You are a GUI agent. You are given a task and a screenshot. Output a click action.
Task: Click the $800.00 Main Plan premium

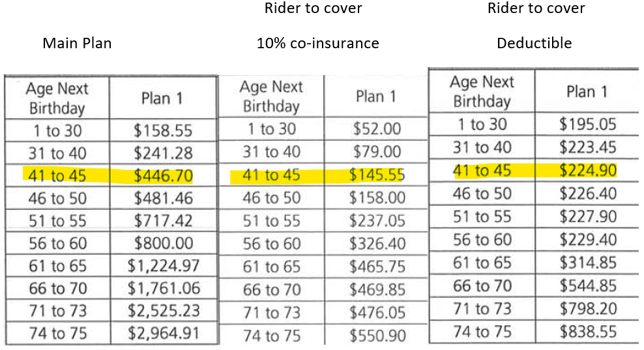(163, 243)
